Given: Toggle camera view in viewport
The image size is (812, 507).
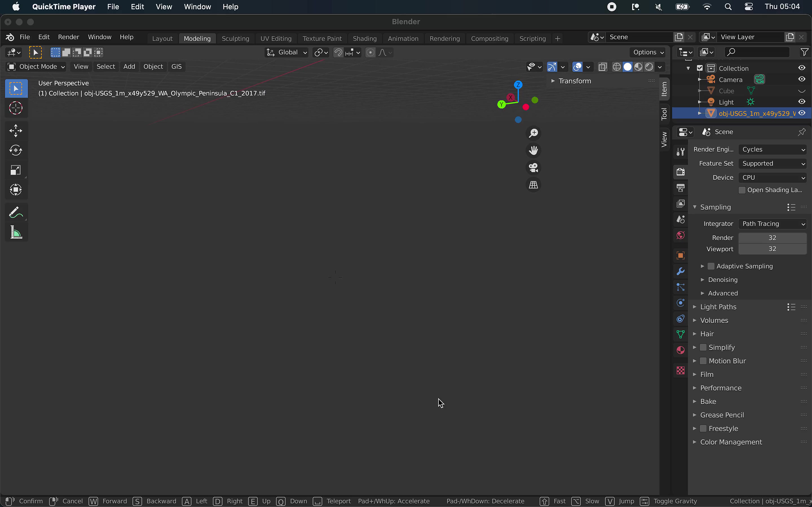Looking at the screenshot, I should click(533, 168).
